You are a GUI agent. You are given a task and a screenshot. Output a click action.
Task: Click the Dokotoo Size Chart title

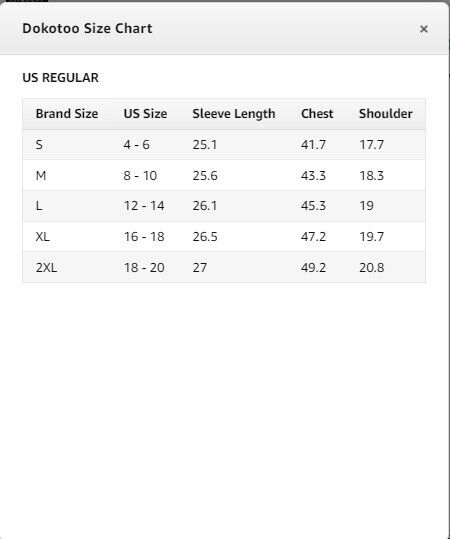(x=87, y=29)
